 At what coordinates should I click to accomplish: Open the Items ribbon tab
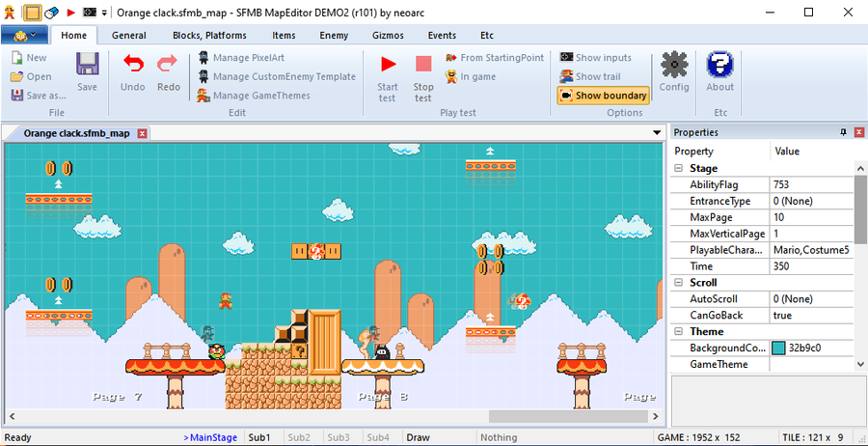284,36
